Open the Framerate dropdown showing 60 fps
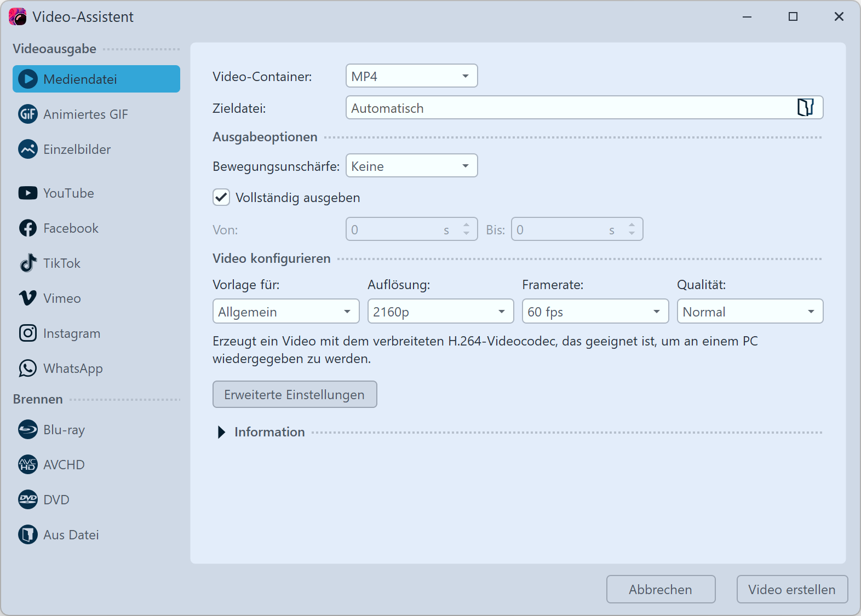The image size is (861, 616). (x=595, y=312)
